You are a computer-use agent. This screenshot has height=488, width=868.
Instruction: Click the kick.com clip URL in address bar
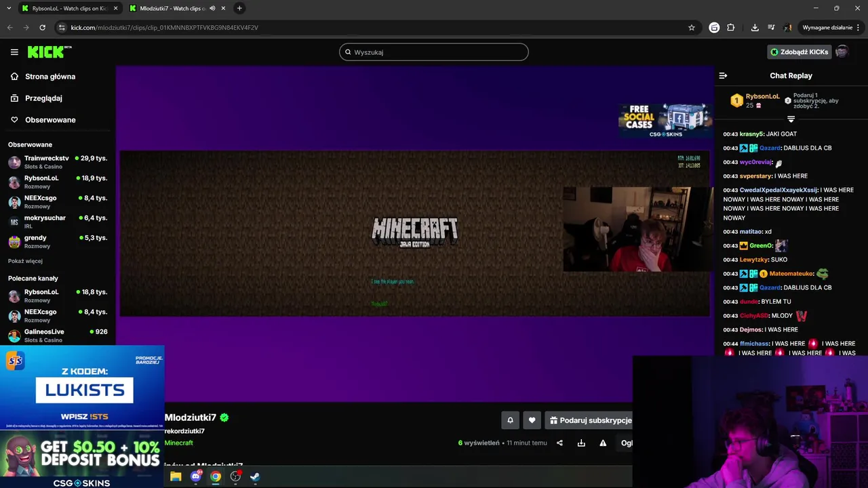pyautogui.click(x=165, y=28)
